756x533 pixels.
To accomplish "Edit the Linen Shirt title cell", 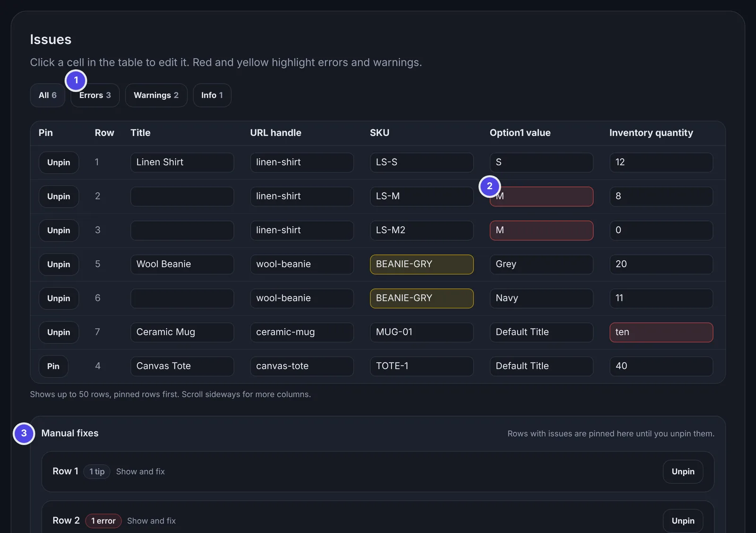I will 182,162.
